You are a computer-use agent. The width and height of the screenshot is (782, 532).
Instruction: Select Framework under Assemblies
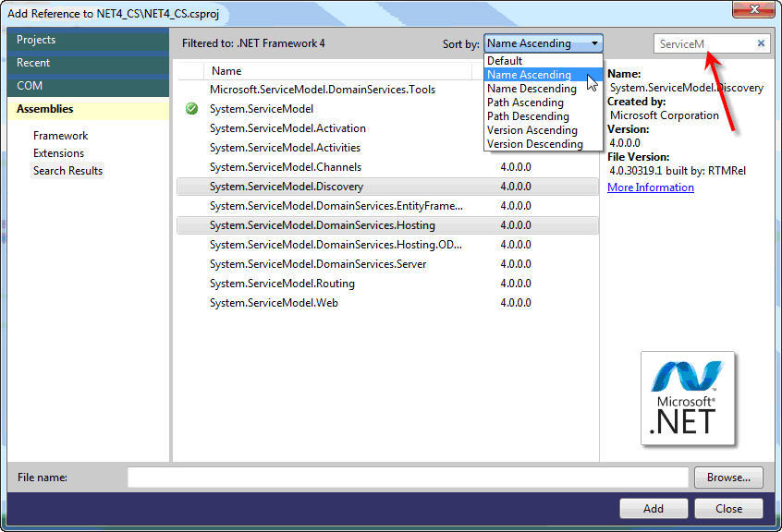[x=60, y=136]
